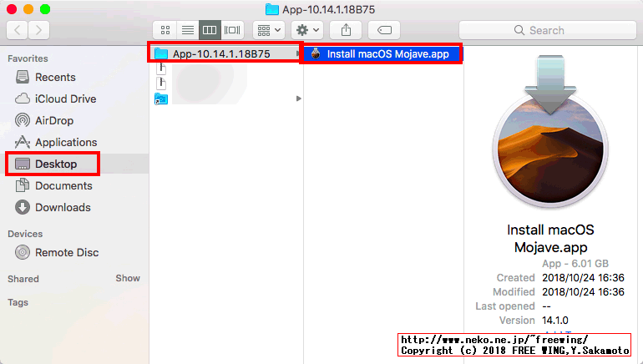Click the window title App-10.14.1.18B75

point(328,9)
